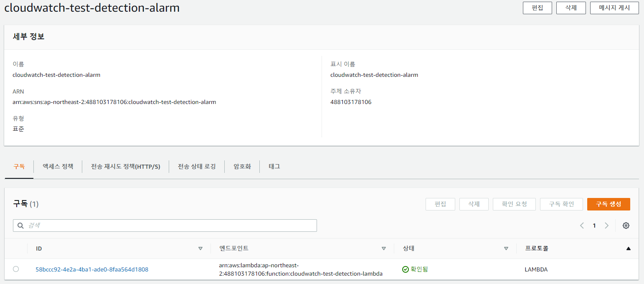Image resolution: width=644 pixels, height=284 pixels.
Task: Click the 이름 value cloudwatch-test-detection-alarm
Action: coord(56,75)
